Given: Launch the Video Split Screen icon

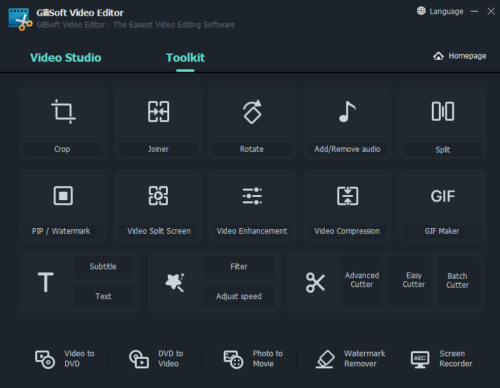Looking at the screenshot, I should tap(158, 195).
